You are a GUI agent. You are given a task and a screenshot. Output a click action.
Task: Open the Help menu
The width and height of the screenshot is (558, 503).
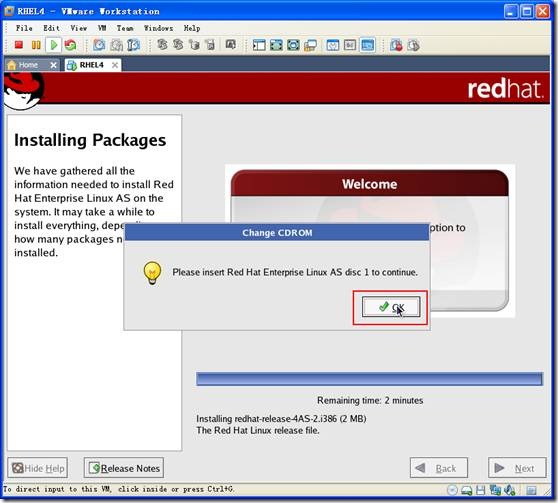tap(192, 28)
